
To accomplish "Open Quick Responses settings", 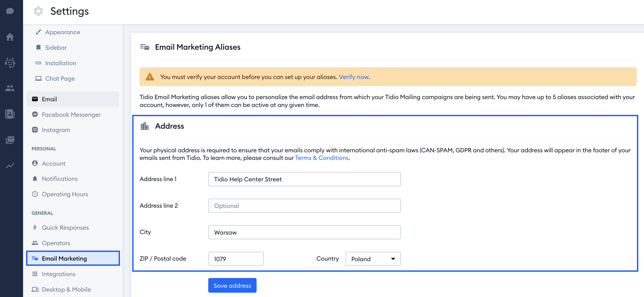I will pos(65,228).
